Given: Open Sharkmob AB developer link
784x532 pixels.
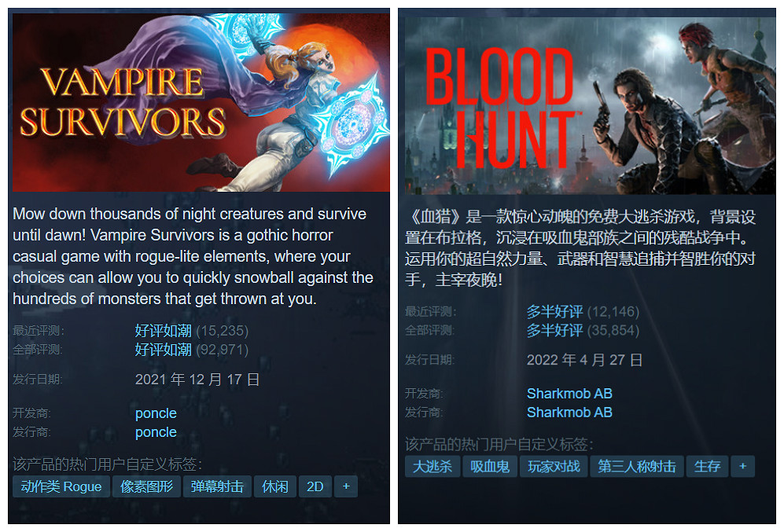Looking at the screenshot, I should coord(569,394).
